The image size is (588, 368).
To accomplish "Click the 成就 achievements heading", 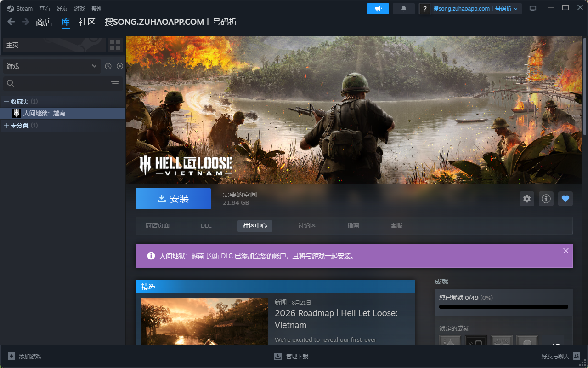I will 441,282.
